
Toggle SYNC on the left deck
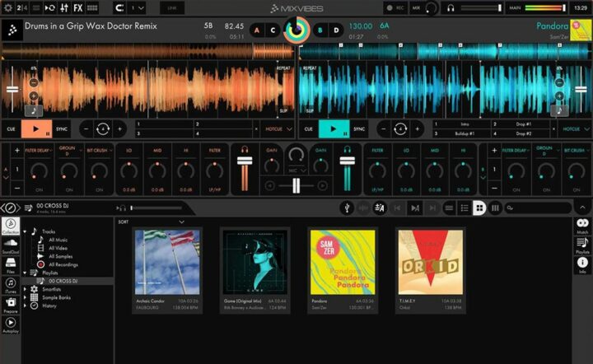(62, 128)
